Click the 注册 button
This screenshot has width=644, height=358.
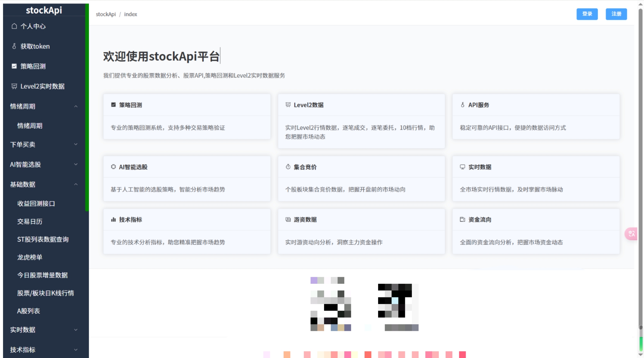(616, 14)
